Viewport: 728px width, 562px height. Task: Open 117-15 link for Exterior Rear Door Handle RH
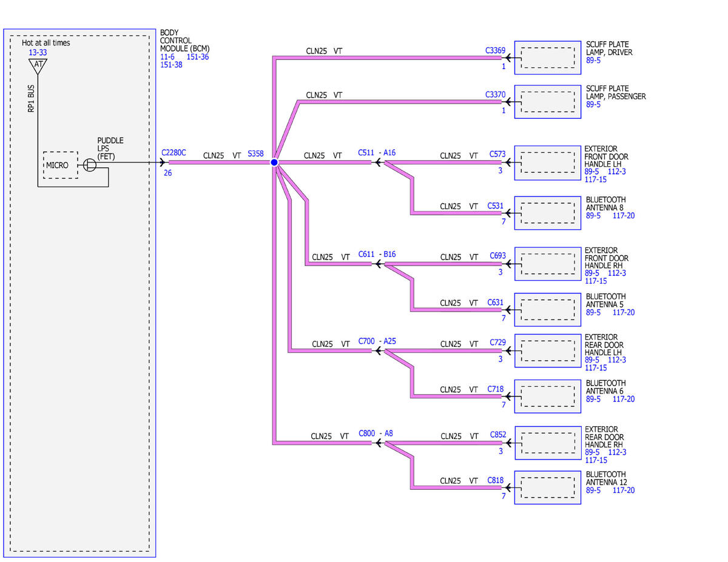pyautogui.click(x=596, y=460)
